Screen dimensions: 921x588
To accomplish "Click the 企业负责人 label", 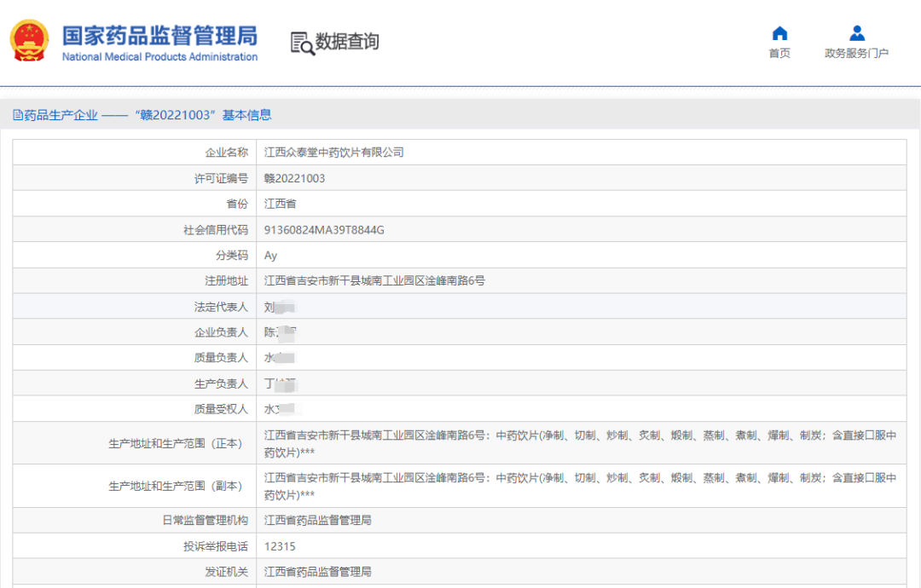I will coord(221,332).
